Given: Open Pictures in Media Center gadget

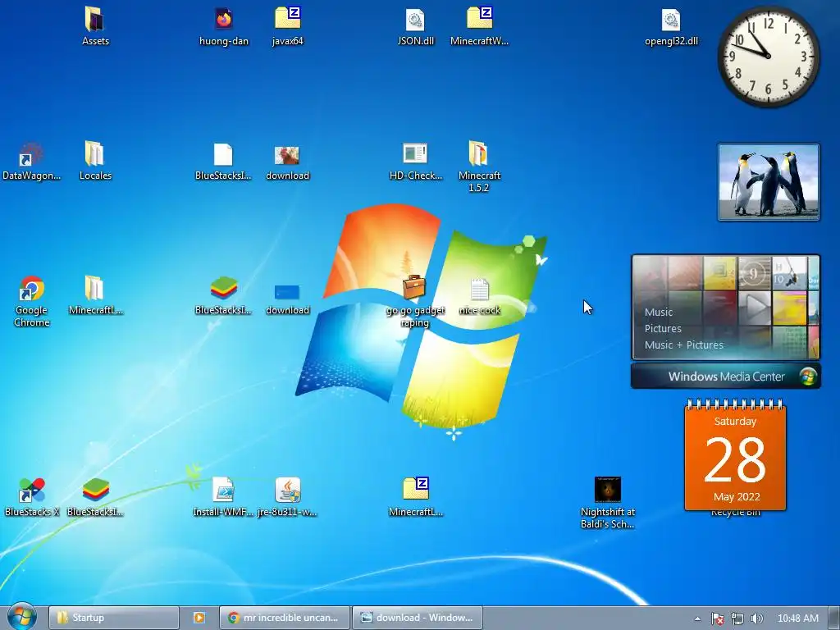Looking at the screenshot, I should 663,328.
